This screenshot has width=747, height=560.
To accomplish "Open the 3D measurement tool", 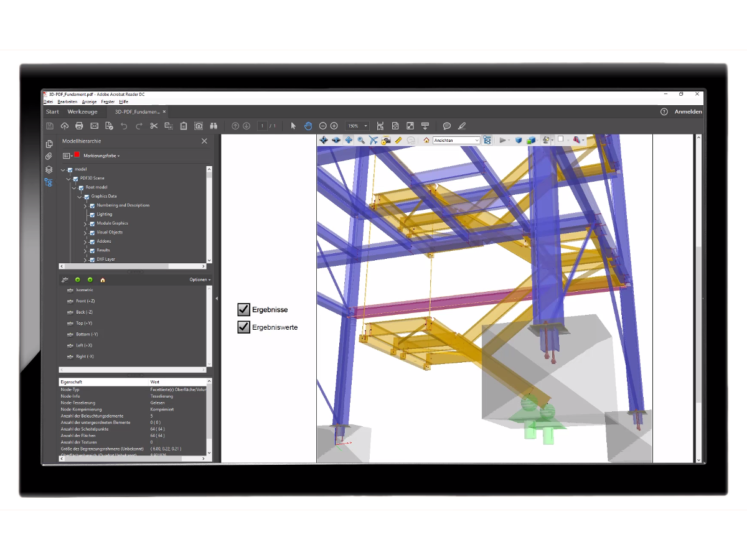I will tap(397, 139).
